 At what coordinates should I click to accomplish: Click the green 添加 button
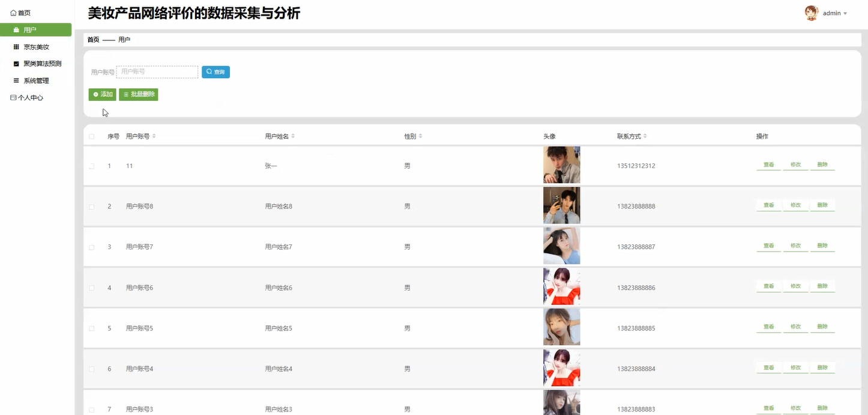103,94
